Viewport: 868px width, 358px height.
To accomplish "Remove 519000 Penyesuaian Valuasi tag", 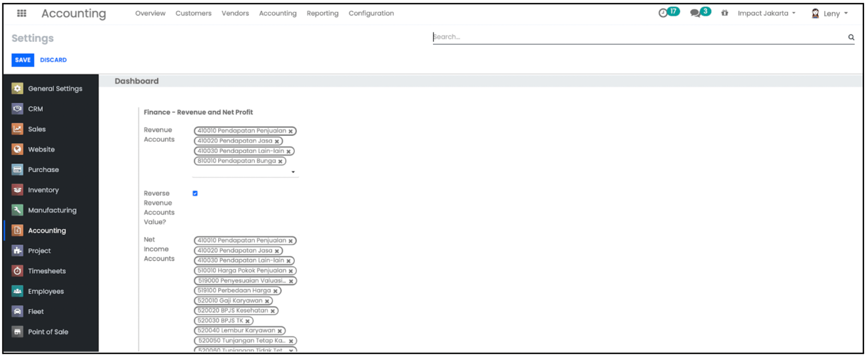I will pos(291,281).
